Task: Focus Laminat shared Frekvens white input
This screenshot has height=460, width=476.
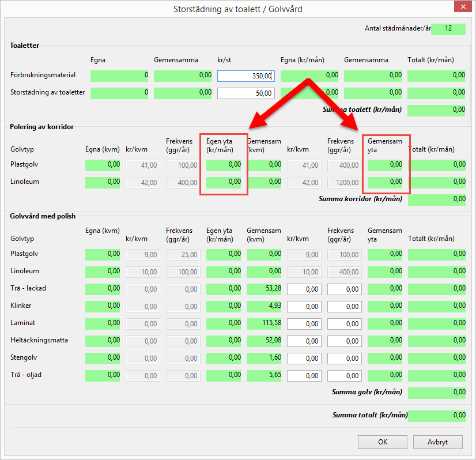Action: [344, 323]
